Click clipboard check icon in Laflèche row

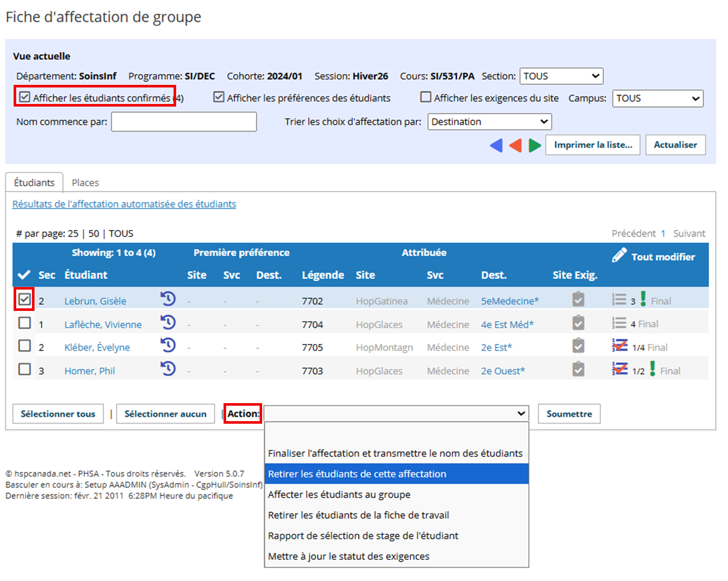coord(578,323)
